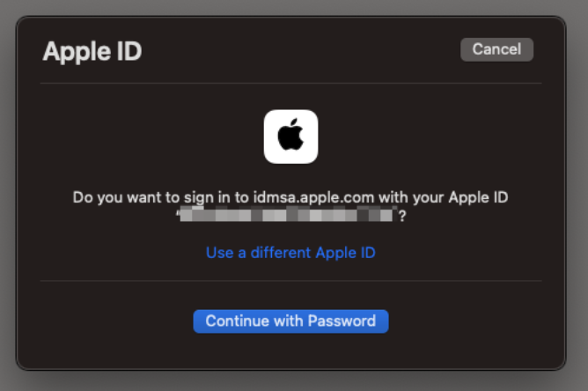
Task: Click the Apple logo icon
Action: pyautogui.click(x=290, y=136)
